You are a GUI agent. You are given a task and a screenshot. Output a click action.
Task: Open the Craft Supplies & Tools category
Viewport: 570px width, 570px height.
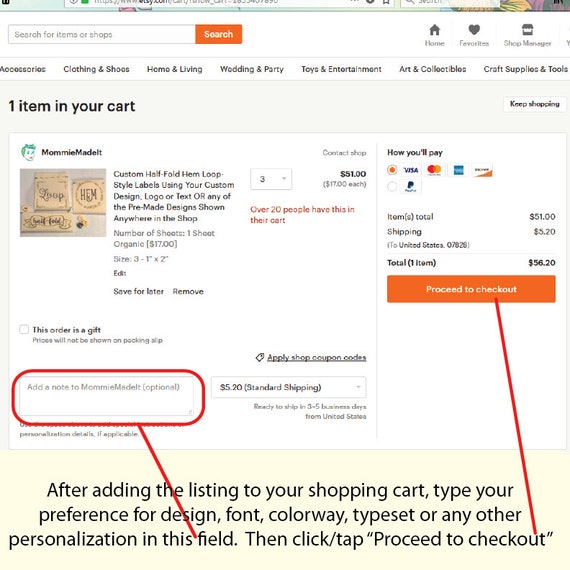coord(525,69)
